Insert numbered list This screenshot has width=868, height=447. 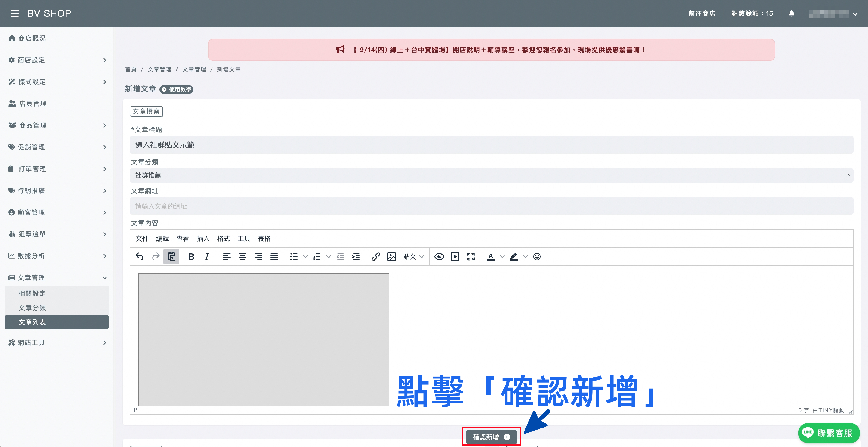[x=317, y=257]
